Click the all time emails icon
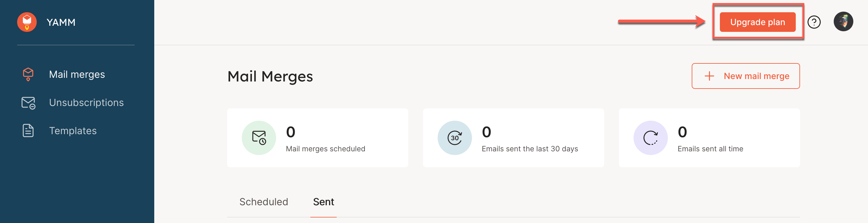The height and width of the screenshot is (223, 868). coord(650,138)
